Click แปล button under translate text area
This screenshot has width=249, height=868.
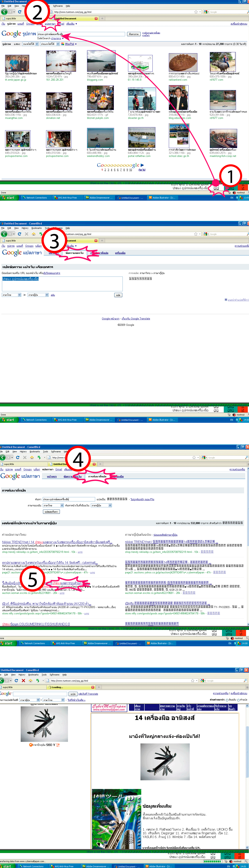tap(118, 295)
